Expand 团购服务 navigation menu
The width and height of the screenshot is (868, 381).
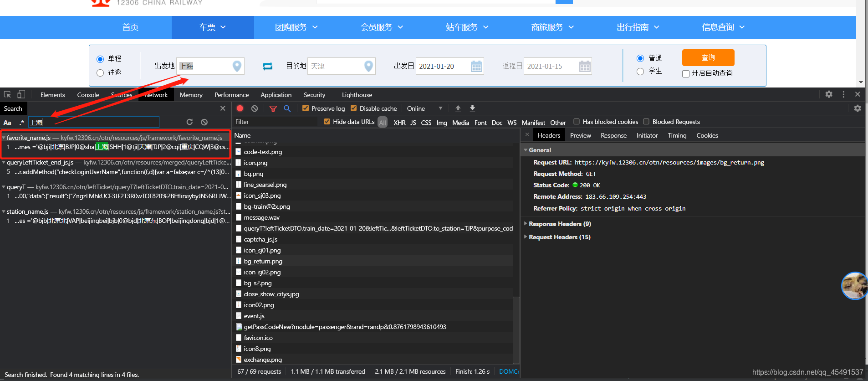[x=296, y=27]
